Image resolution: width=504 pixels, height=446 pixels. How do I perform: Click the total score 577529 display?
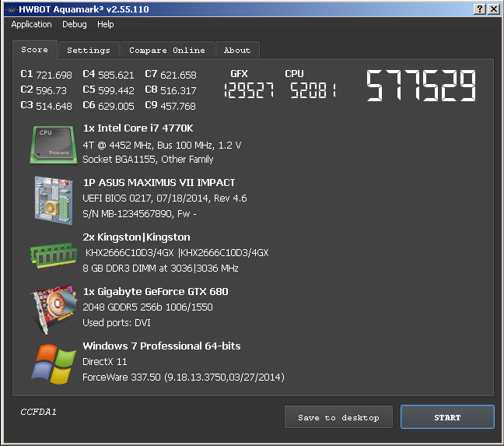tap(421, 86)
